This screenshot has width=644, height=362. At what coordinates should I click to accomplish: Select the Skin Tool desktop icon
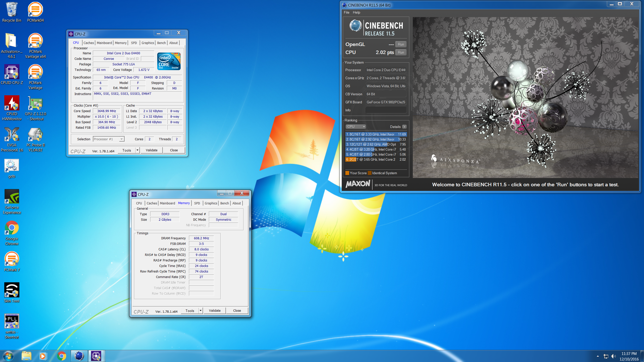tap(12, 293)
